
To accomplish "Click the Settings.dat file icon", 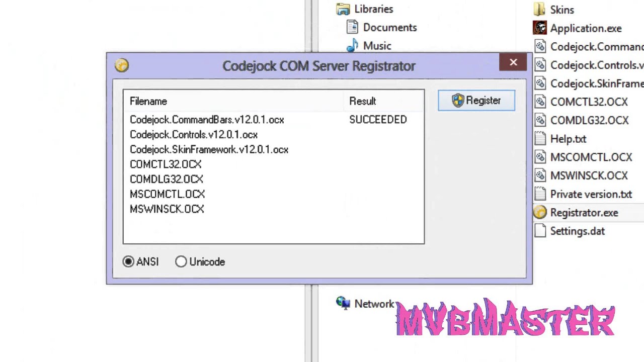I will click(540, 231).
